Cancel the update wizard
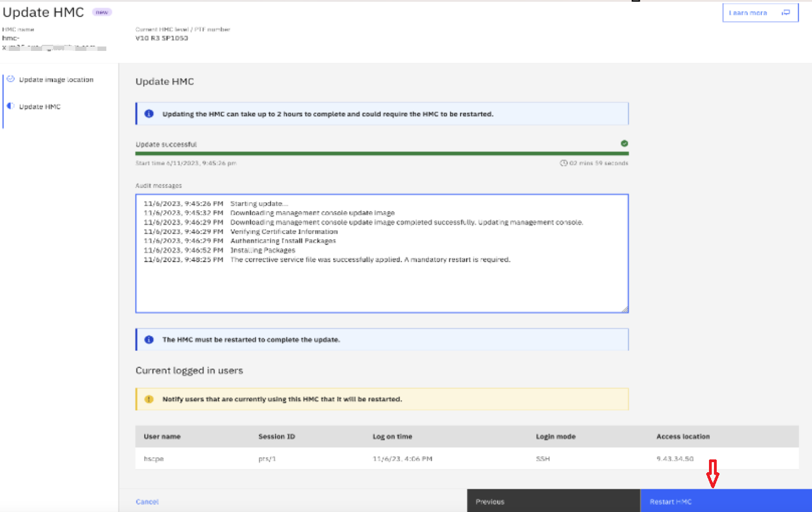The image size is (812, 512). (147, 501)
